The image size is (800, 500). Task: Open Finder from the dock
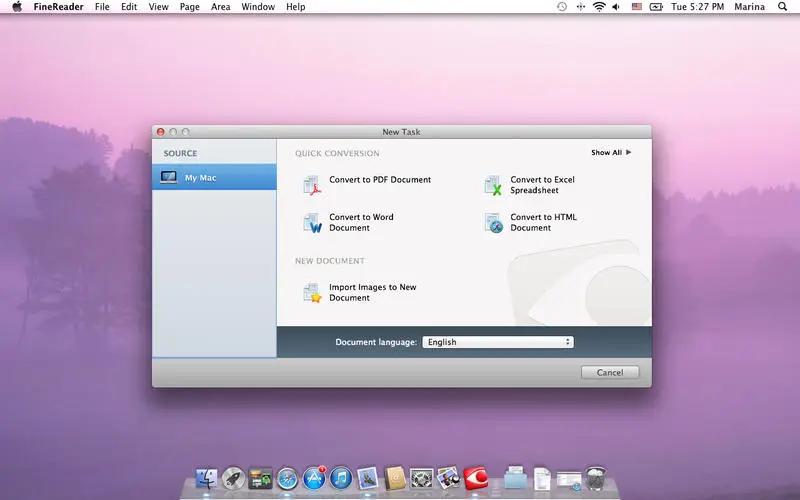pyautogui.click(x=207, y=479)
